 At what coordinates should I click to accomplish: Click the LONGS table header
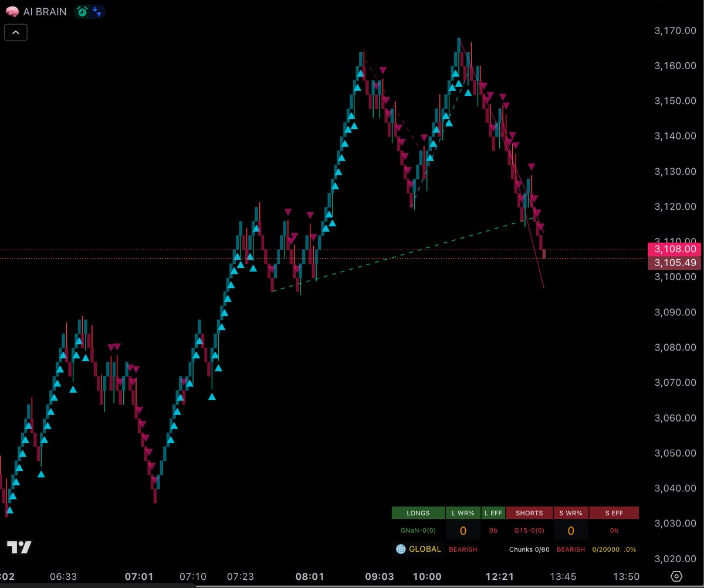coord(418,513)
